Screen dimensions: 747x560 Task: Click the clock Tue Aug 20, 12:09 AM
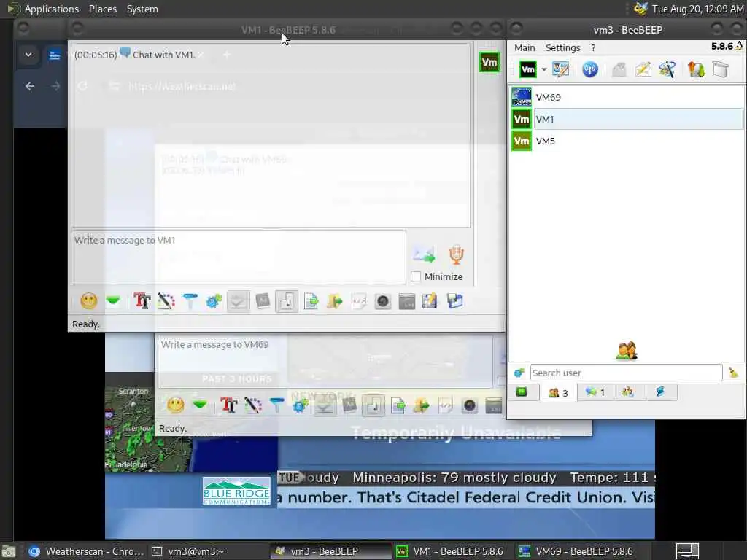tap(697, 9)
